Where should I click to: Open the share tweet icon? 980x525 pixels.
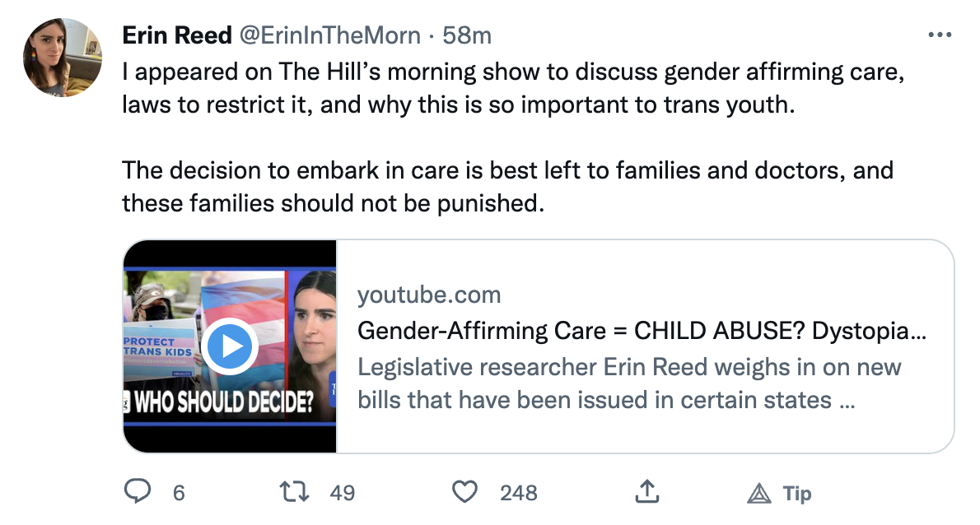[x=647, y=492]
